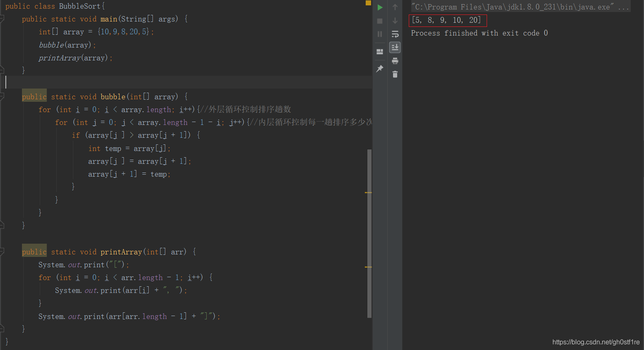Click the line array[j] = array[j + 1]
Viewport: 644px width, 350px height.
point(140,161)
